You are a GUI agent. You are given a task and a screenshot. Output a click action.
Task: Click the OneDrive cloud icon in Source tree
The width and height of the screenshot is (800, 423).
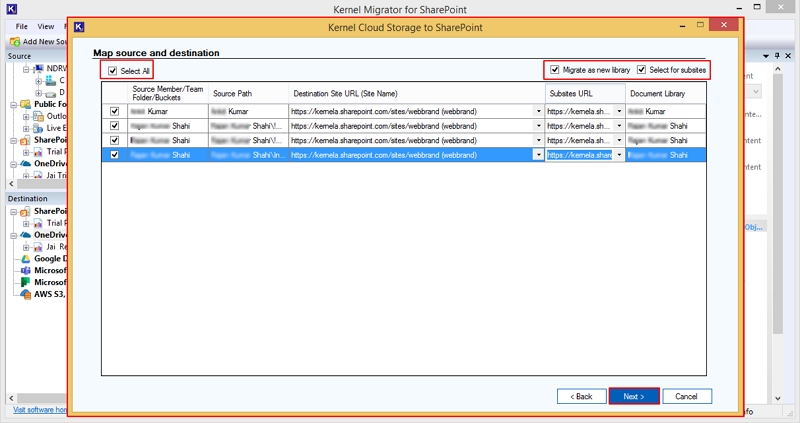coord(26,164)
